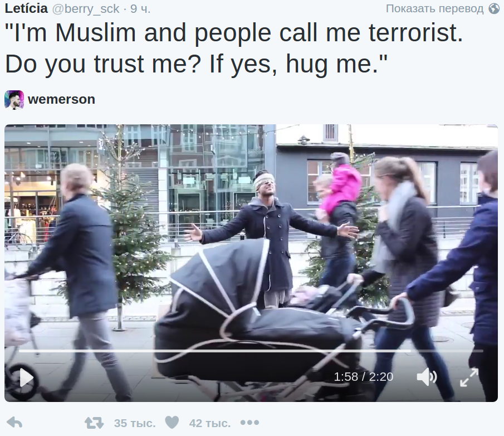This screenshot has height=436, width=504.
Task: Expand video to fullscreen
Action: (469, 377)
